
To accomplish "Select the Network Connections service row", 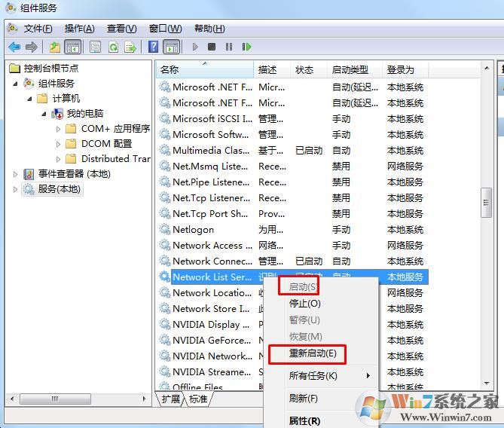I will point(293,261).
